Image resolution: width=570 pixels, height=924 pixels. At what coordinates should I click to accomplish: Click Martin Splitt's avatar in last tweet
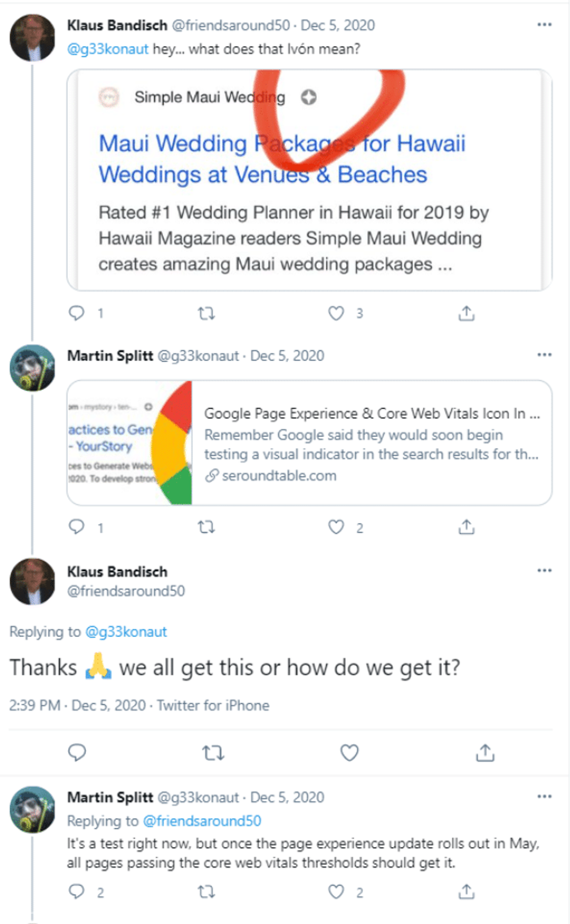pos(32,810)
